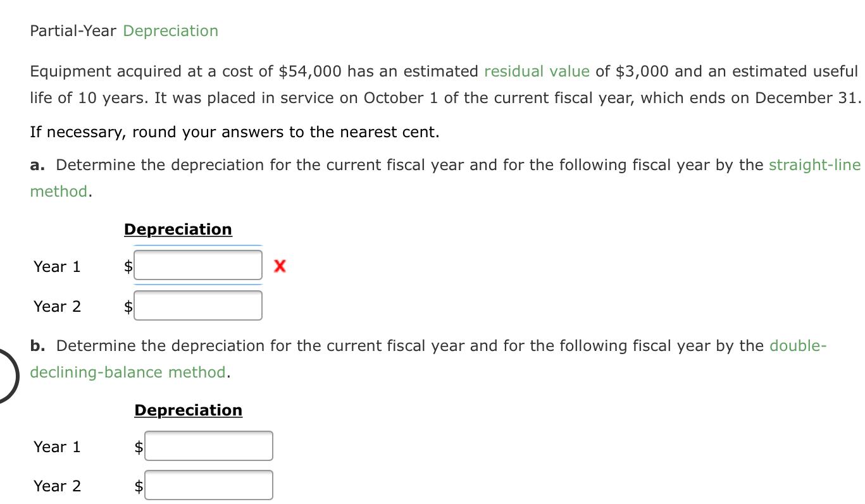Click the dollar sign beside Year 1 in part a

(127, 266)
